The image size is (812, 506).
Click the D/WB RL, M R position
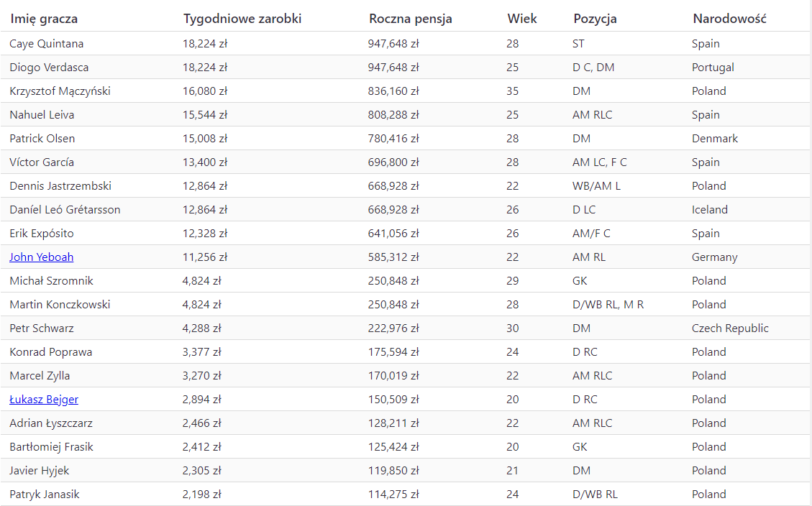tap(608, 305)
